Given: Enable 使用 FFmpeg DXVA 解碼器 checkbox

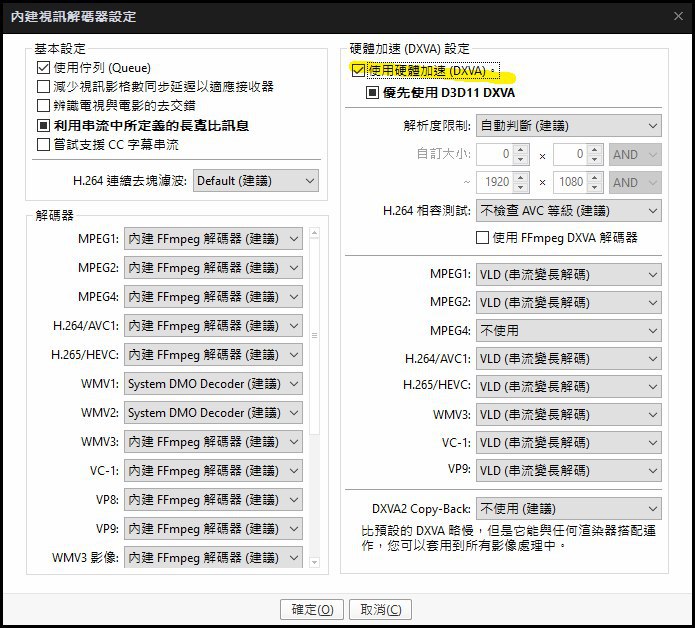Looking at the screenshot, I should tap(482, 238).
